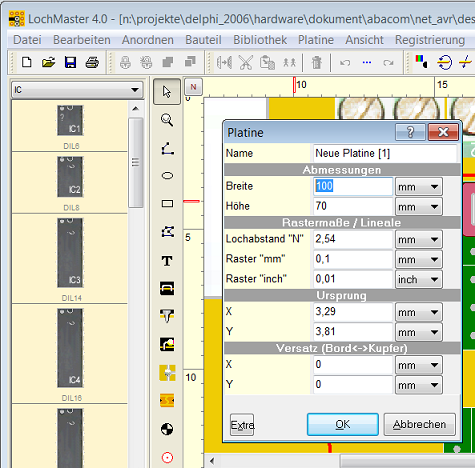475x468 pixels.
Task: Open the Platine menu
Action: click(x=316, y=40)
